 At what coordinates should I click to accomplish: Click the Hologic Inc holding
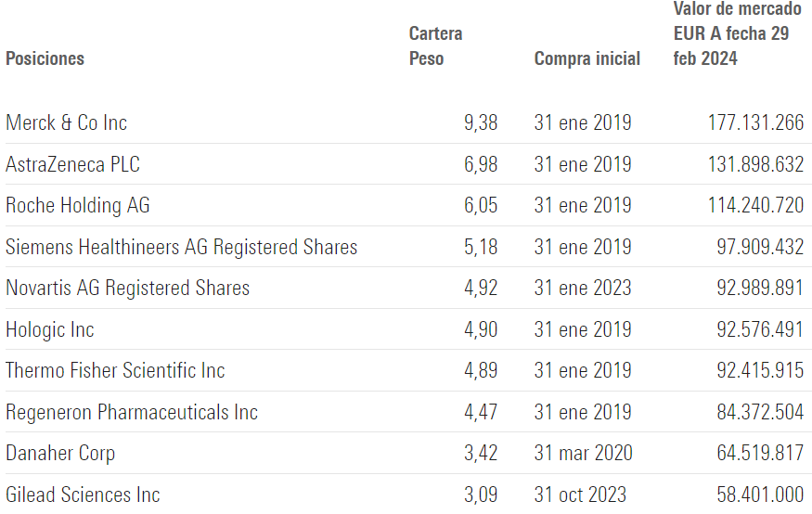pyautogui.click(x=49, y=329)
